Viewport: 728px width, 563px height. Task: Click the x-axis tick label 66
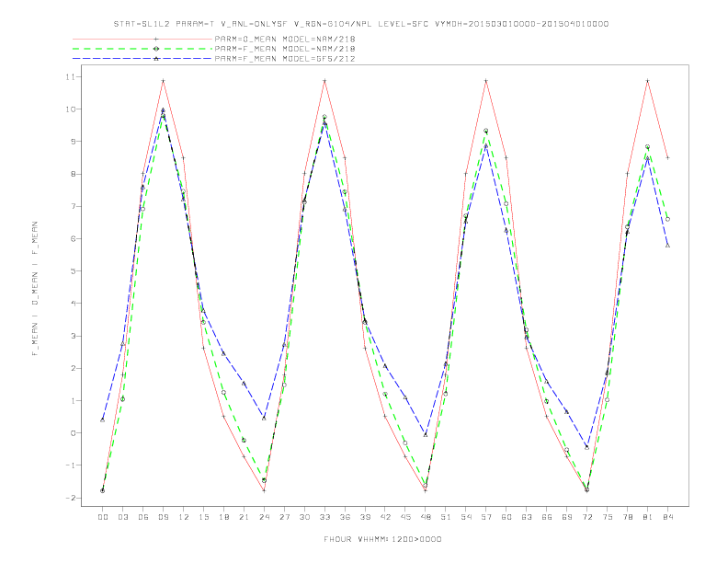click(x=547, y=517)
